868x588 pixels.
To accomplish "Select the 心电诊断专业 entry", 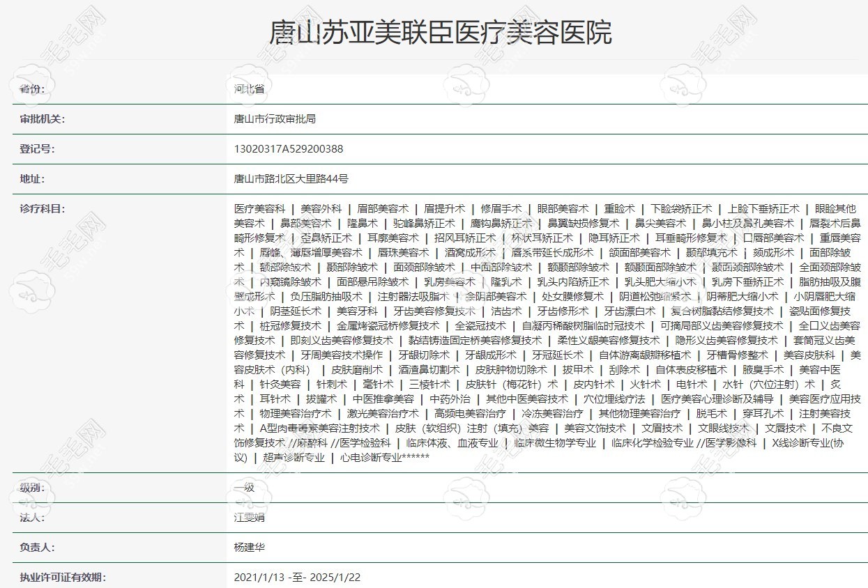I will click(x=371, y=458).
